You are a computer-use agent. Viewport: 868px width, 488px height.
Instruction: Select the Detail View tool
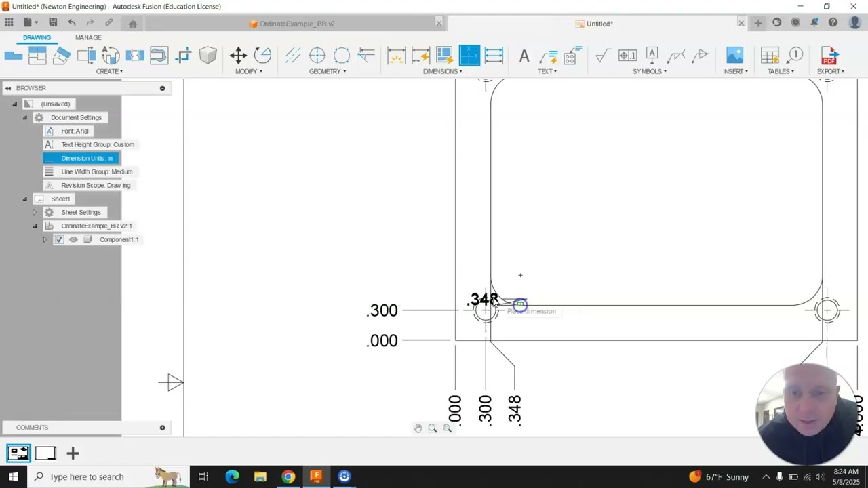[86, 56]
